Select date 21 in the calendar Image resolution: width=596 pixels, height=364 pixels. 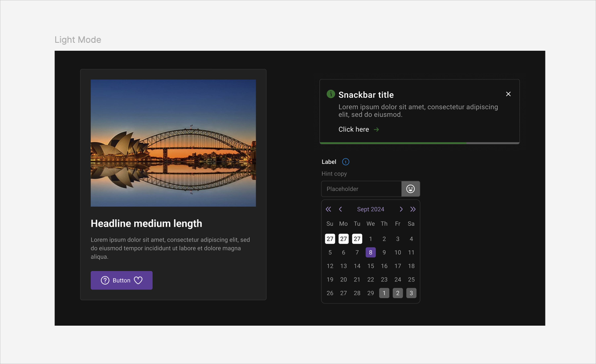[357, 279]
